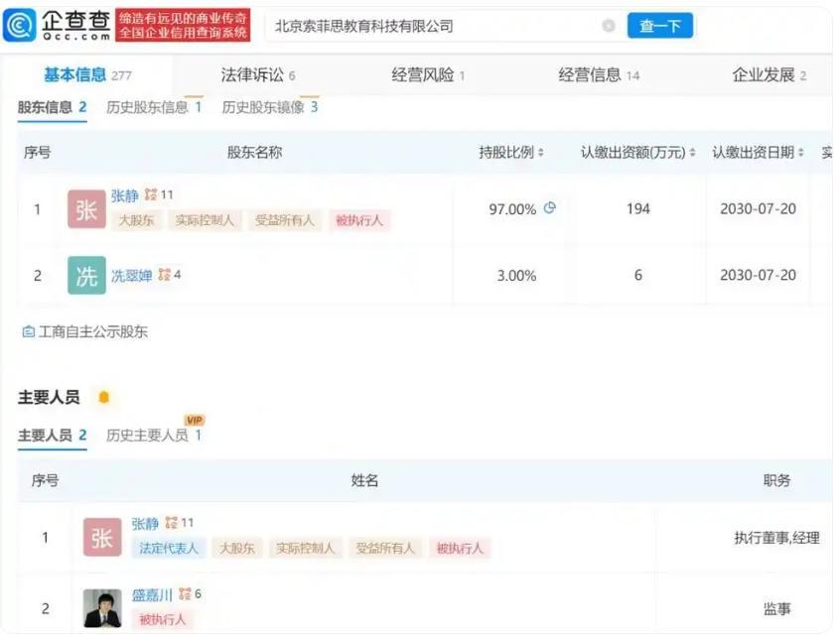840x643 pixels.
Task: Open shareholder 洗翠婵's profile link
Action: [x=132, y=275]
